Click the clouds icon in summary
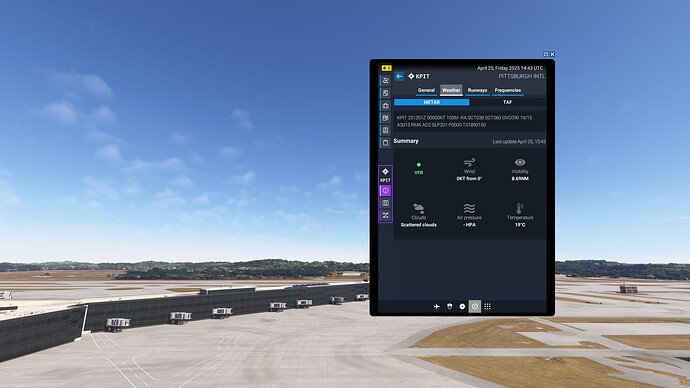 418,208
